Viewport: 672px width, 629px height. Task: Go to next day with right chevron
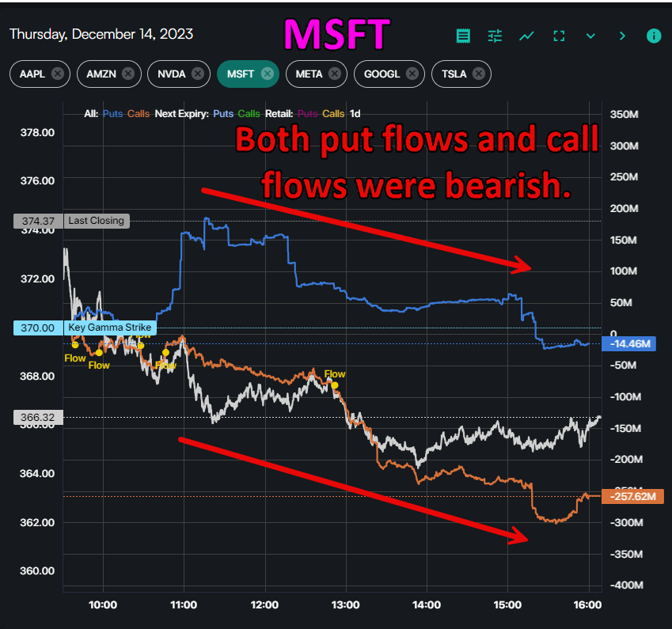click(x=622, y=36)
